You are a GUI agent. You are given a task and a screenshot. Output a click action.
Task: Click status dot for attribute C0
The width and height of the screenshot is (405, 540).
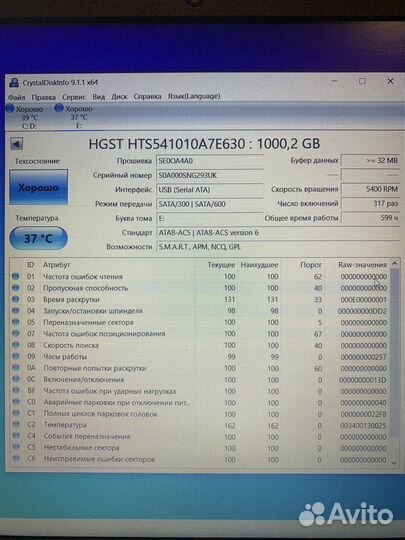click(16, 402)
